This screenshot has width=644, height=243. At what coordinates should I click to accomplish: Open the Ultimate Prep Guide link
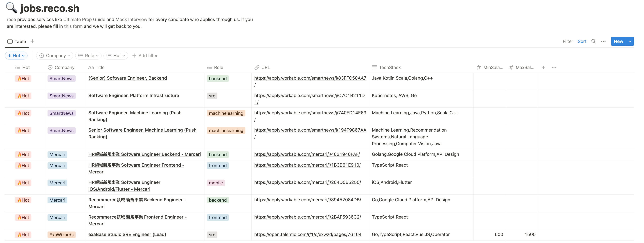pos(84,19)
